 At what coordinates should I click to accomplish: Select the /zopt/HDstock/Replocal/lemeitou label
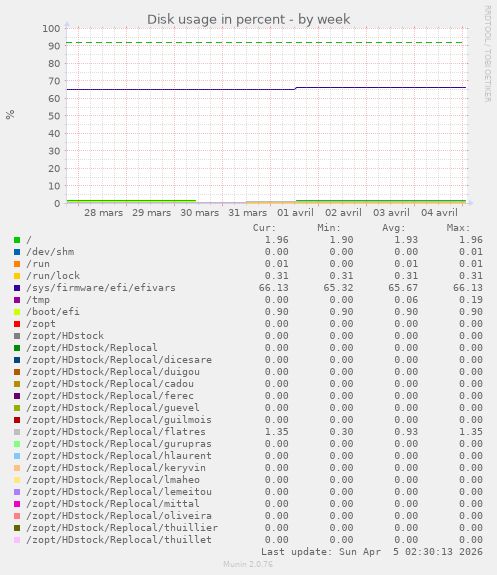[119, 492]
